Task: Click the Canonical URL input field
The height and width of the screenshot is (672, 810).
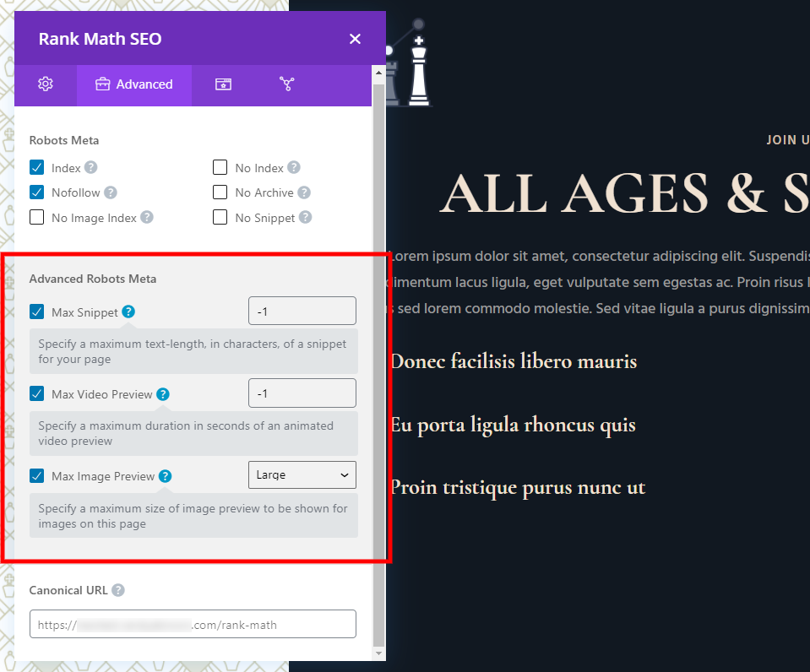Action: pyautogui.click(x=193, y=624)
